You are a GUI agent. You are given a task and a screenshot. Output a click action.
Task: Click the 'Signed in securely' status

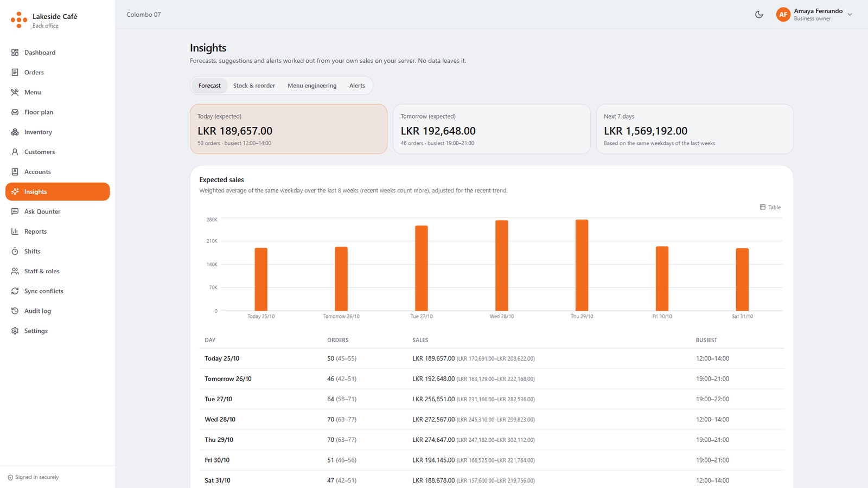33,477
